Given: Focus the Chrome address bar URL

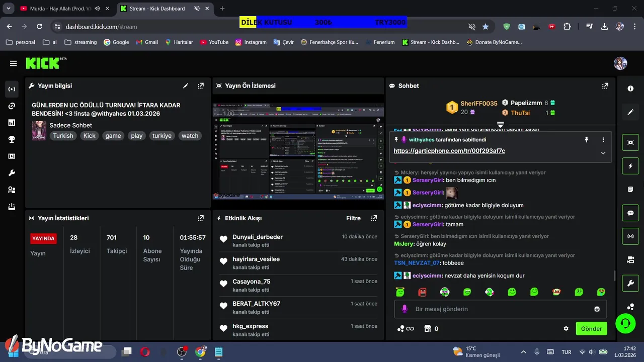Looking at the screenshot, I should tap(102, 27).
